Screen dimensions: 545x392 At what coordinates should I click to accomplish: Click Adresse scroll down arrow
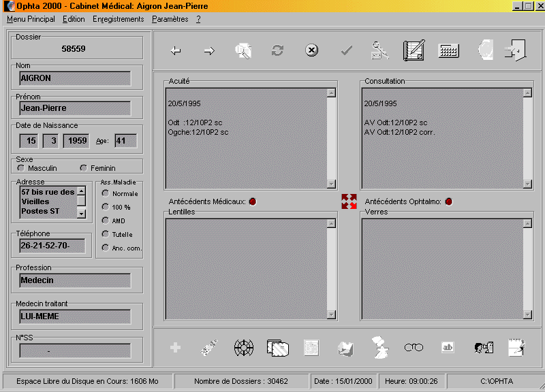tap(81, 214)
